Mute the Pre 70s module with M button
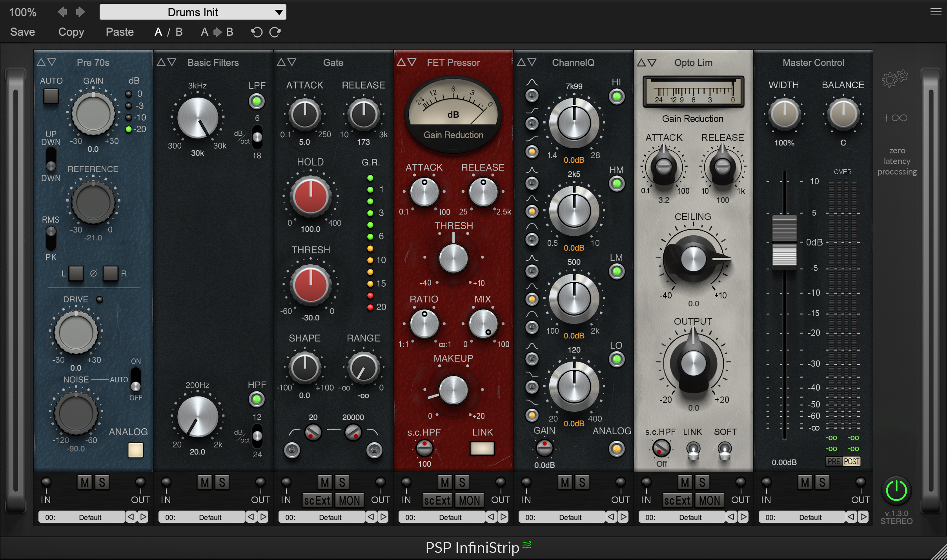 85,482
